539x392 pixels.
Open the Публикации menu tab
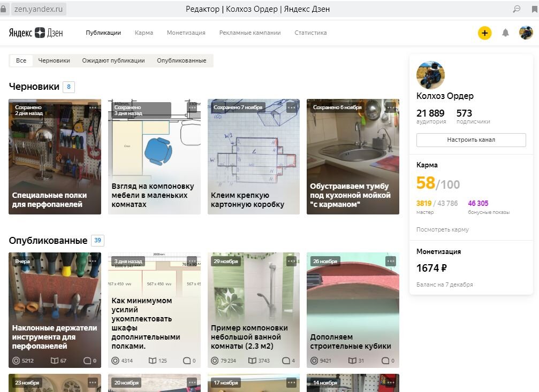pos(103,33)
